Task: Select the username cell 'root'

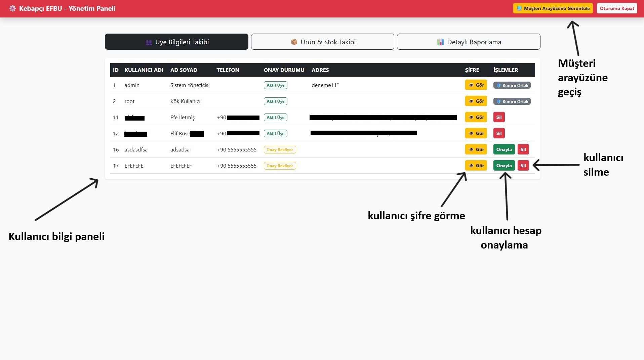Action: pos(129,101)
